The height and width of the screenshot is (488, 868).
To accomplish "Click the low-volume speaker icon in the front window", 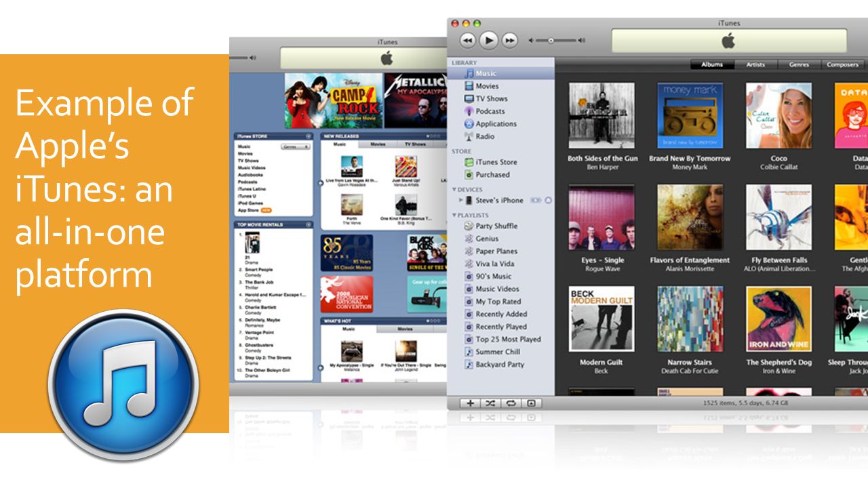I will coord(532,41).
